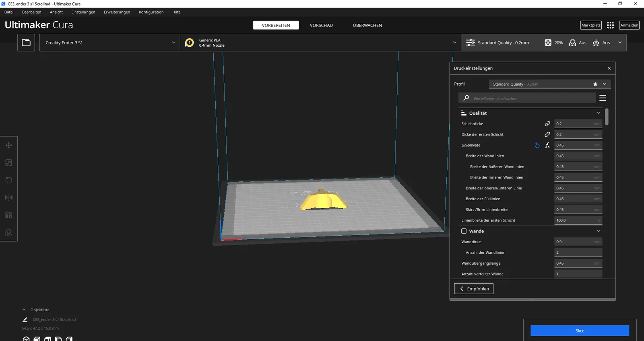Click the Skirt-/Brim-Linienbreite field
Image resolution: width=644 pixels, height=341 pixels.
point(578,210)
